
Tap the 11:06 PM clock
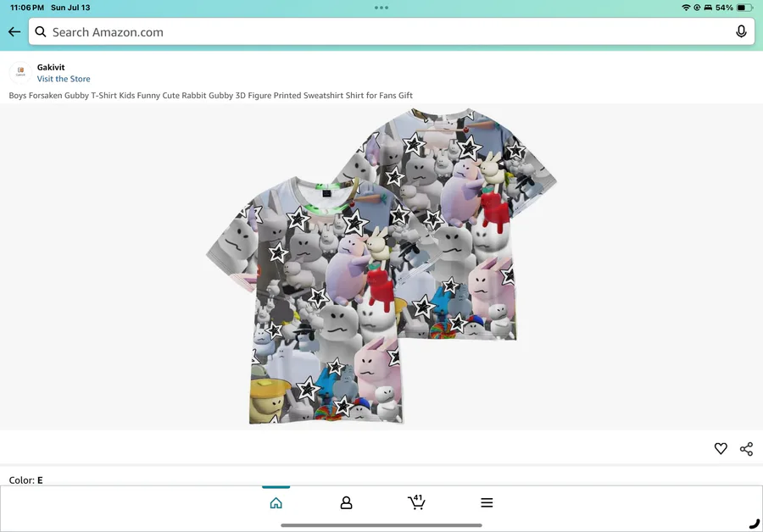point(27,8)
